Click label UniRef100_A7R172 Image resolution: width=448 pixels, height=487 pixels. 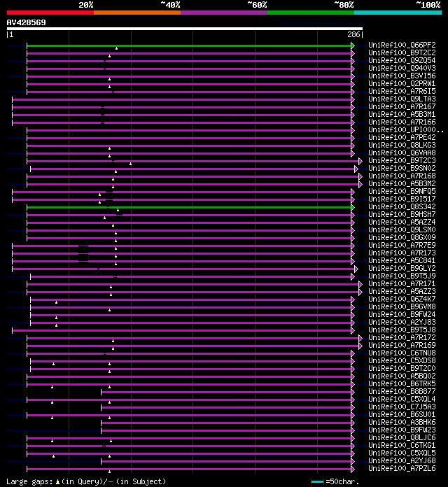[x=402, y=337]
